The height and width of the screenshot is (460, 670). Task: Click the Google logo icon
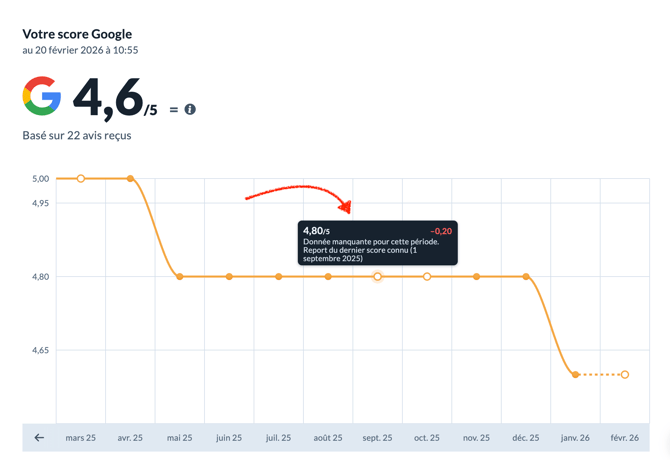[42, 98]
